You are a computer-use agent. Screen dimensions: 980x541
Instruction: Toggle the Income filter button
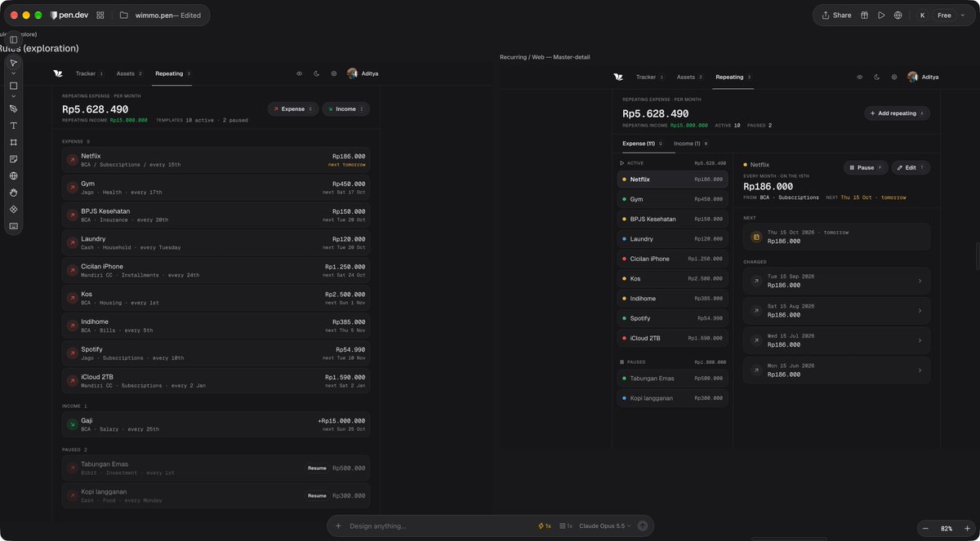(346, 109)
